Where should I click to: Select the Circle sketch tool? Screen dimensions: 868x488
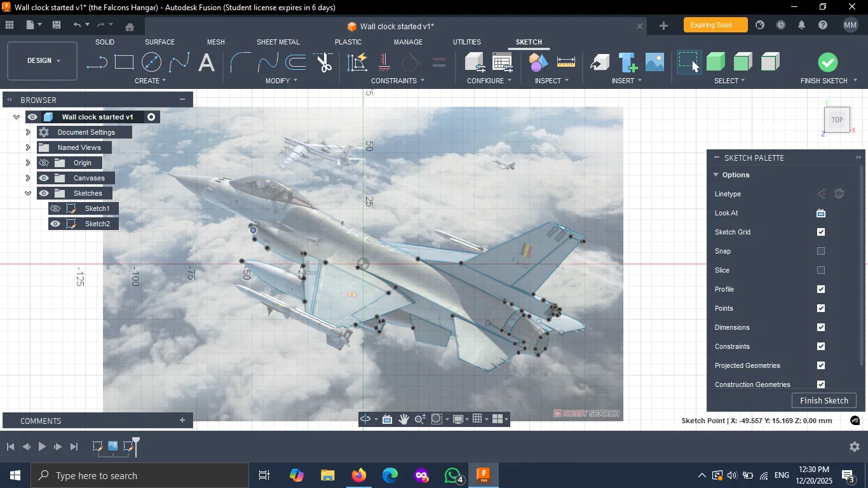151,62
